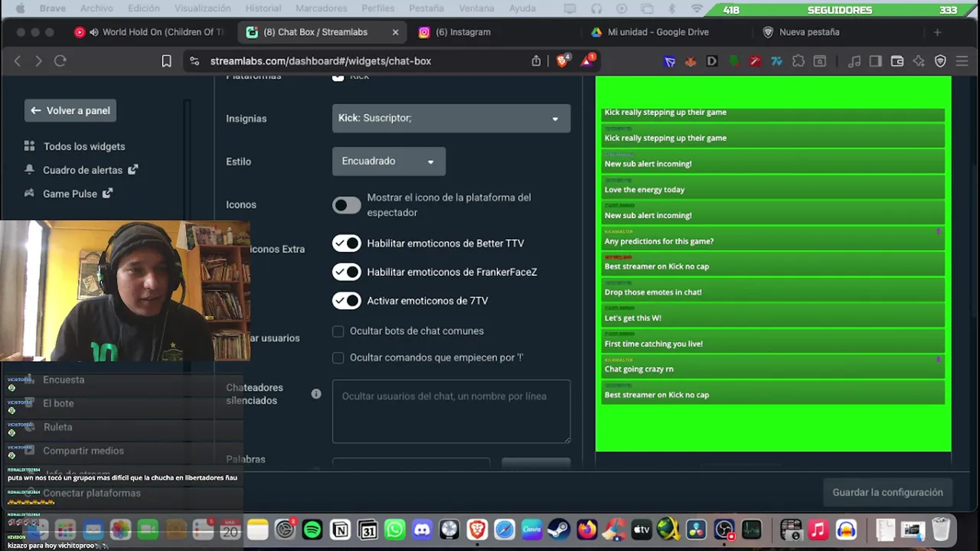
Task: Check Ocultar bots de chat comunes
Action: point(338,331)
